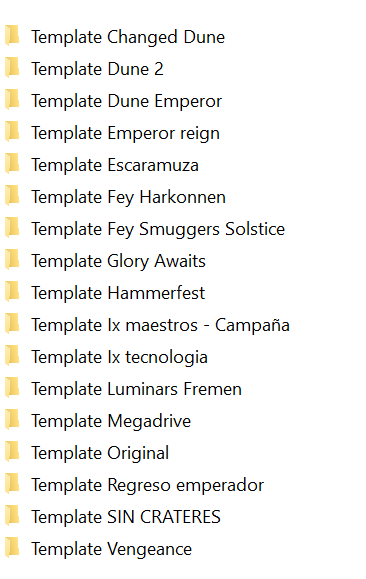The width and height of the screenshot is (366, 579).
Task: Click the Template Glory Awaits folder name
Action: click(x=118, y=261)
